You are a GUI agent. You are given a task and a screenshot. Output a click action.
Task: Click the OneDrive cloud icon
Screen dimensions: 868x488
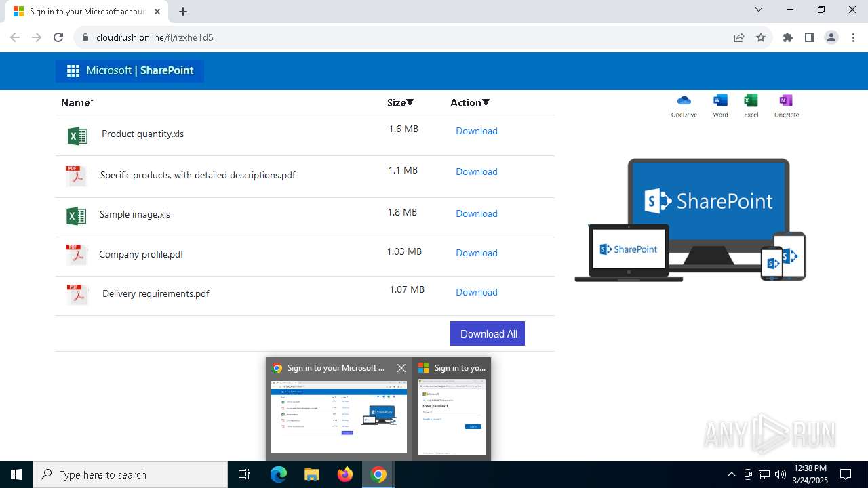coord(684,100)
